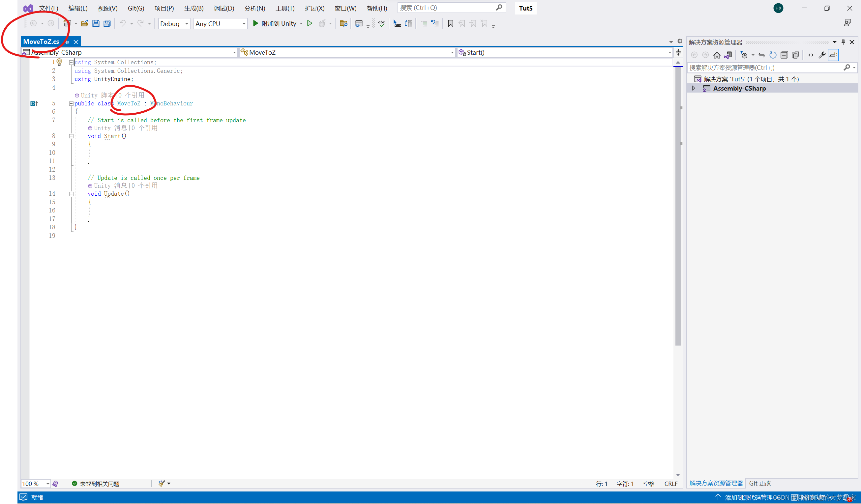Click the 附加到 Unity run button
Viewport: 861px width, 504px height.
coord(275,24)
